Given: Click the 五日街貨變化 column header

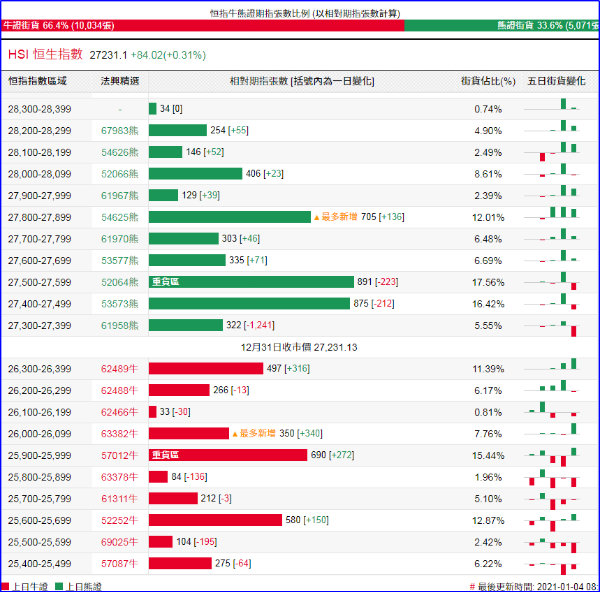Looking at the screenshot, I should point(556,81).
